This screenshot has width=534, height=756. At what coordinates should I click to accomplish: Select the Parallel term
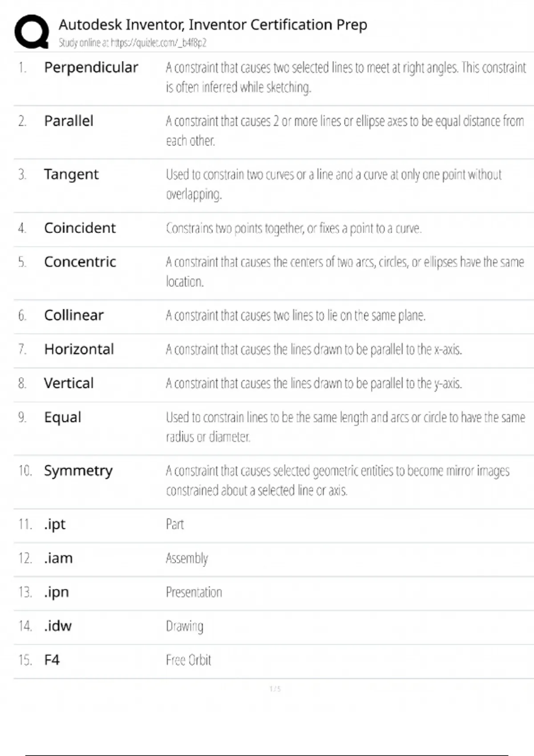pos(69,121)
